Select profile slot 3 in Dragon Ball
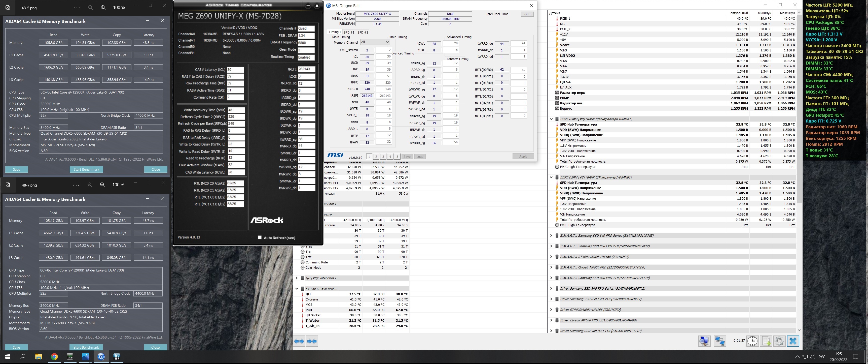This screenshot has height=364, width=868. [x=383, y=157]
